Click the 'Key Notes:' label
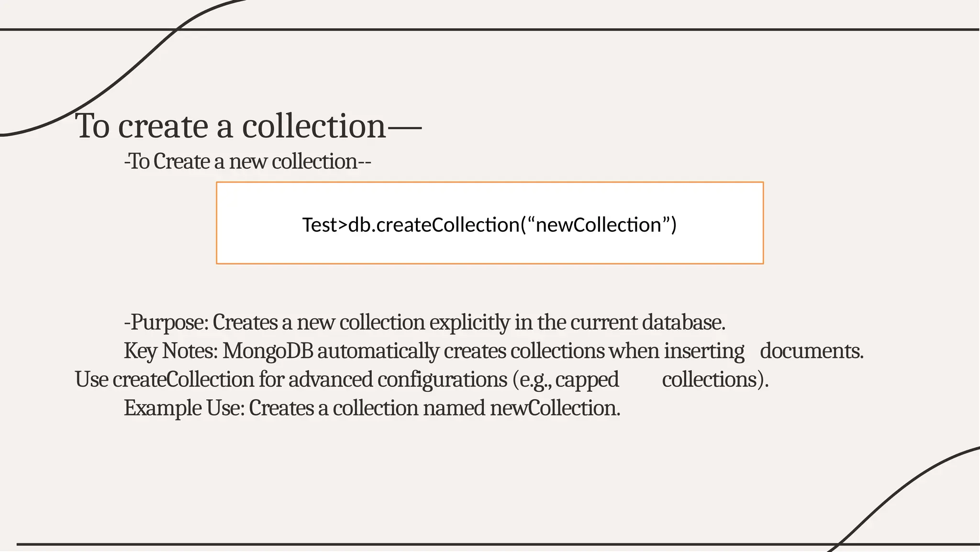 point(171,351)
